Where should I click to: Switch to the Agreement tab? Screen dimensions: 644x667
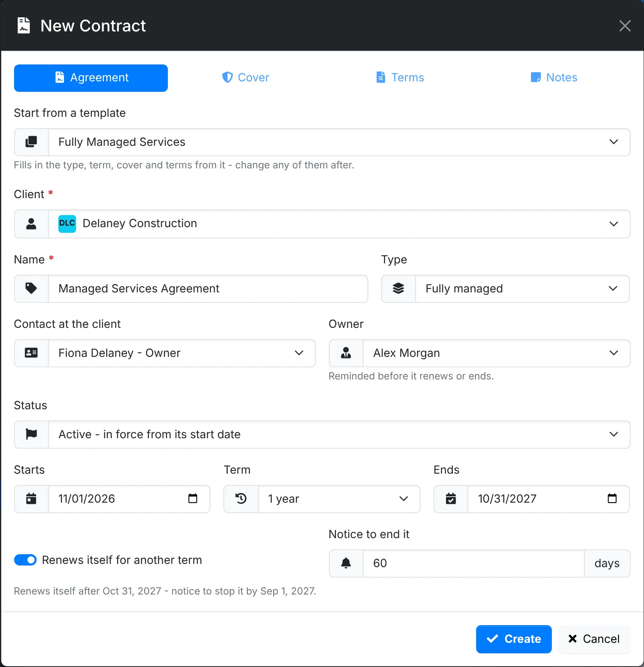91,78
